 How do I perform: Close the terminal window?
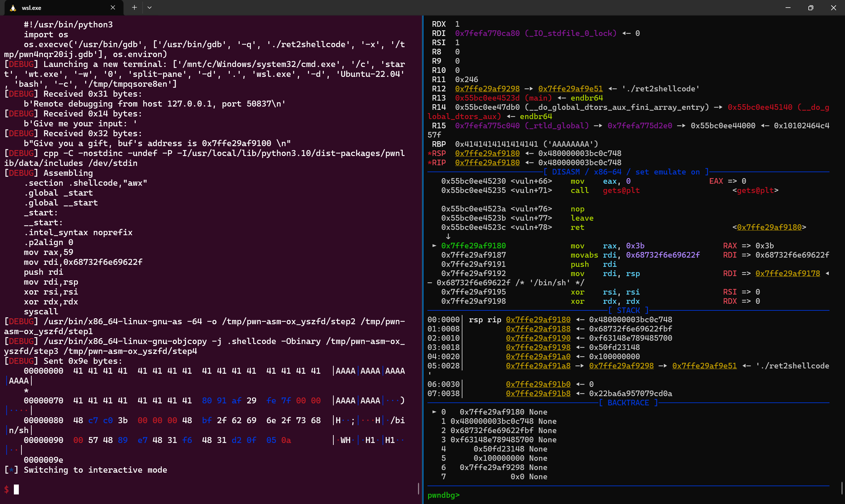(833, 8)
